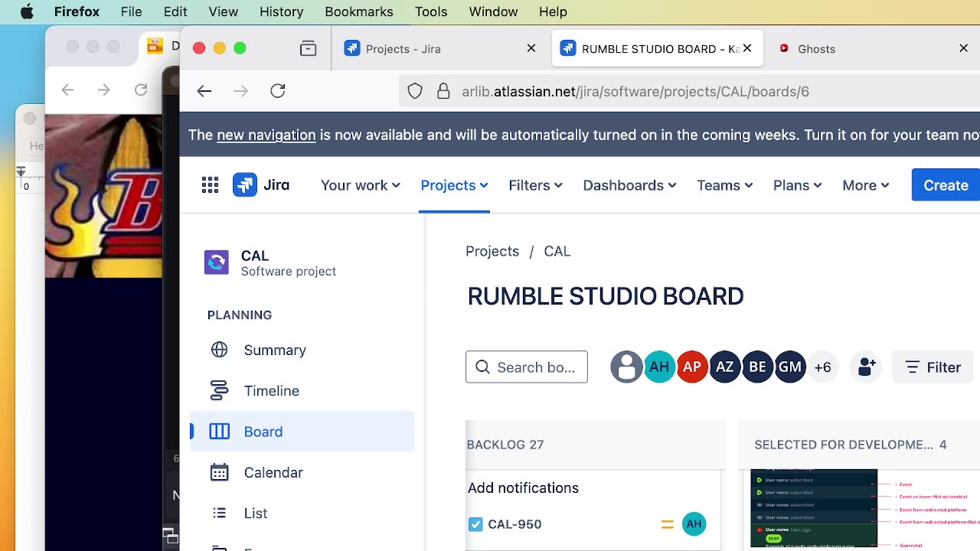Expand the Teams dropdown

point(724,185)
